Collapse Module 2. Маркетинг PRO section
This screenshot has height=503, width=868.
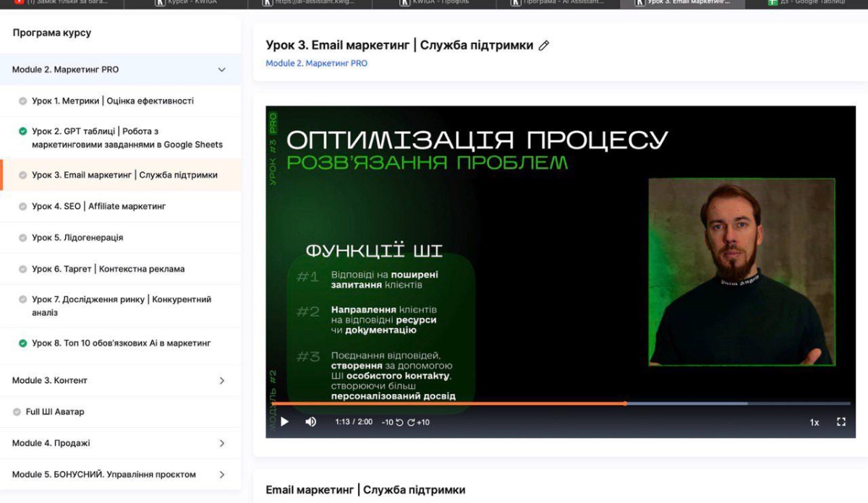[x=221, y=70]
